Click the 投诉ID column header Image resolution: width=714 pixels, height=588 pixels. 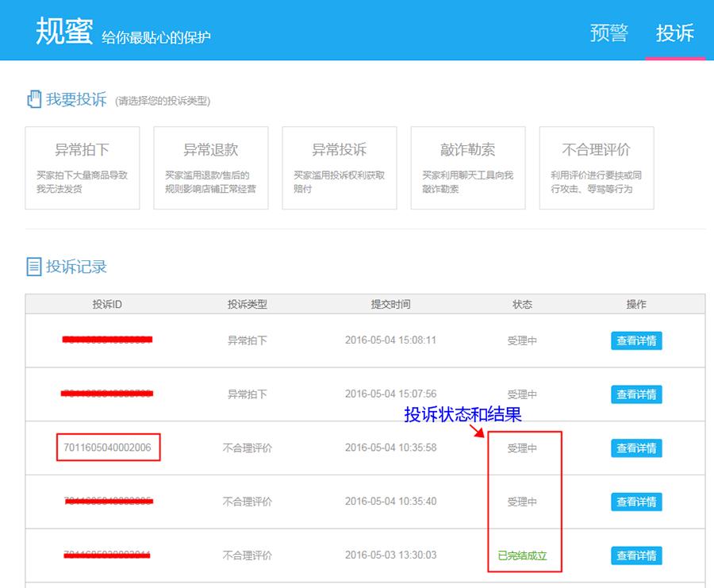coord(107,304)
